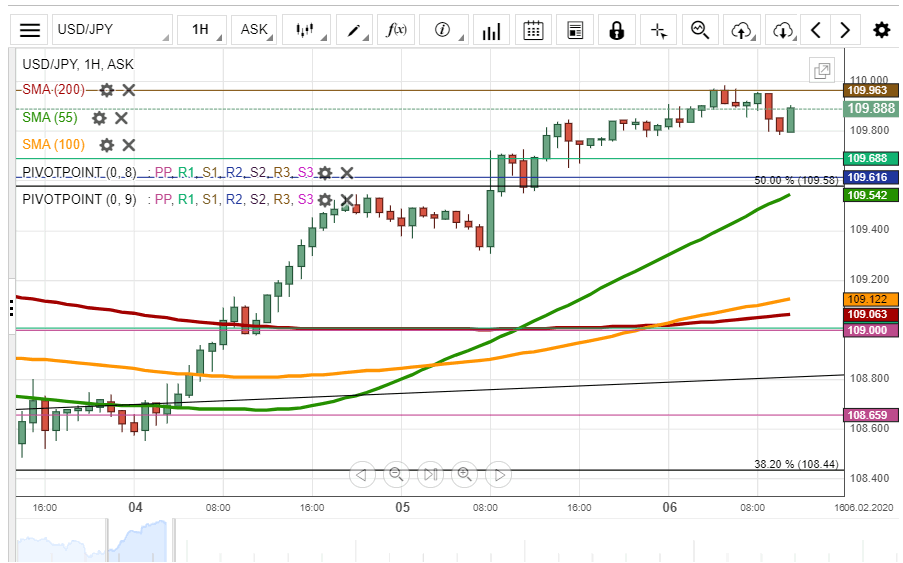Click the cloud upload icon
Screen dimensions: 903x563
741,30
